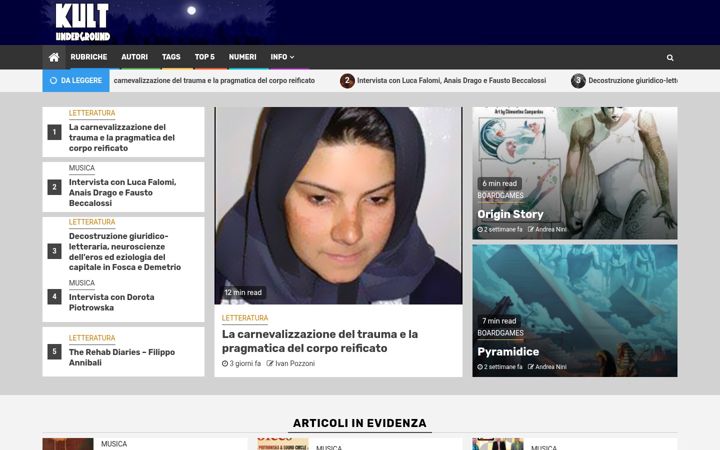Open ticker item 2 Intervista con Luca Falomi

(x=451, y=80)
